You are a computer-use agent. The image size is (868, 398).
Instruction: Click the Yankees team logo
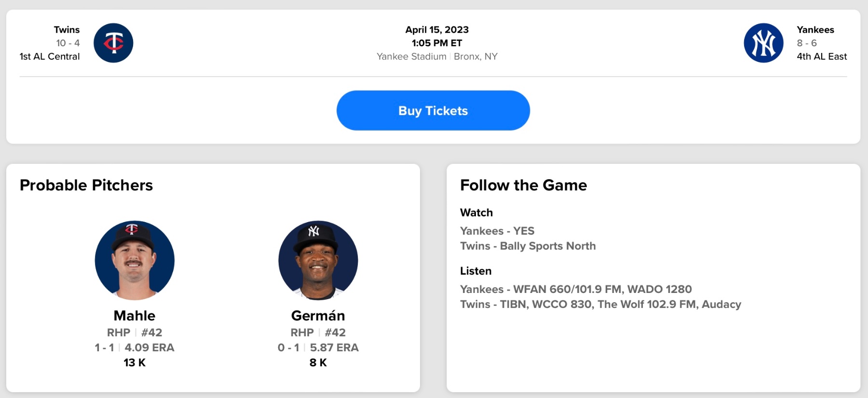(763, 43)
